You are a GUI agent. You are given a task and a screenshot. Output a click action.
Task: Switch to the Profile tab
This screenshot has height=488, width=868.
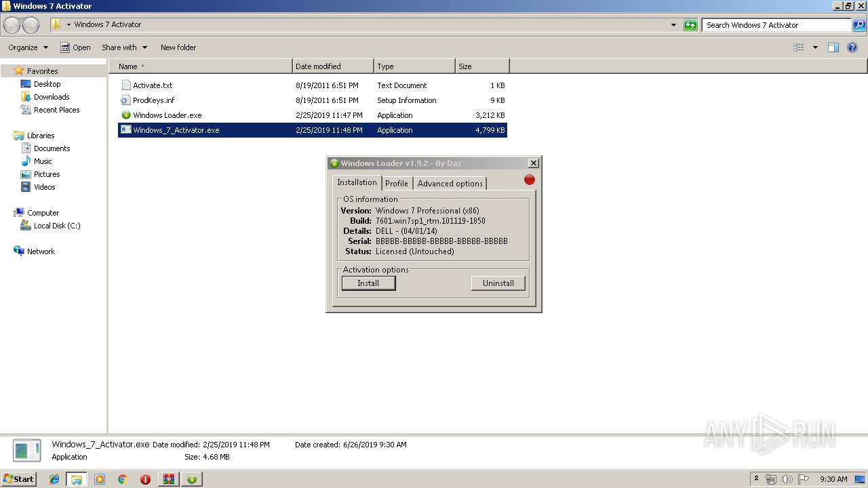point(397,184)
